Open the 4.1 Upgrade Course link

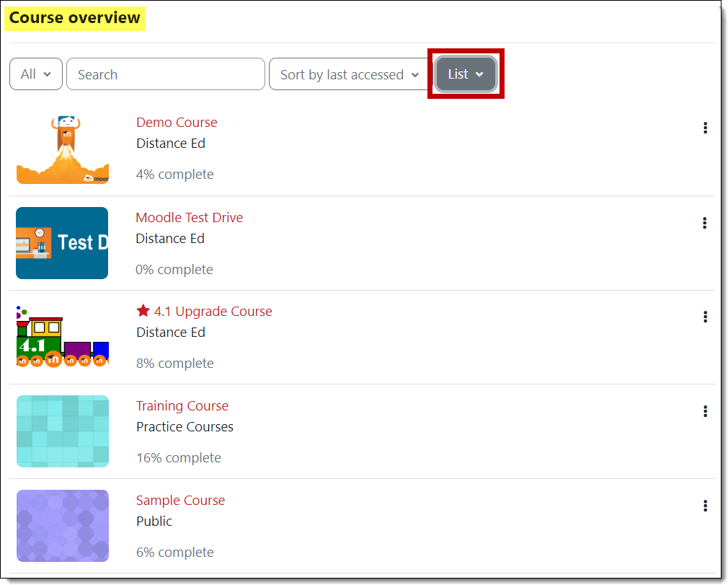click(x=213, y=312)
